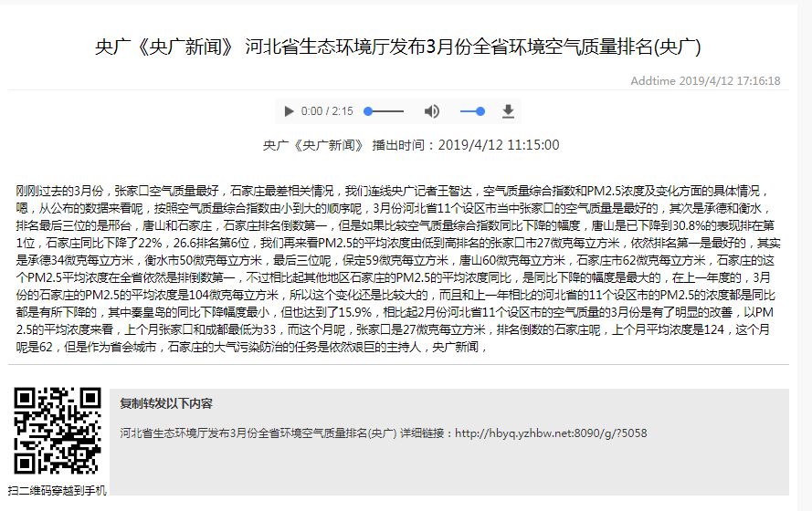
Task: Click the 0:00 / 2:15 time display
Action: click(327, 111)
